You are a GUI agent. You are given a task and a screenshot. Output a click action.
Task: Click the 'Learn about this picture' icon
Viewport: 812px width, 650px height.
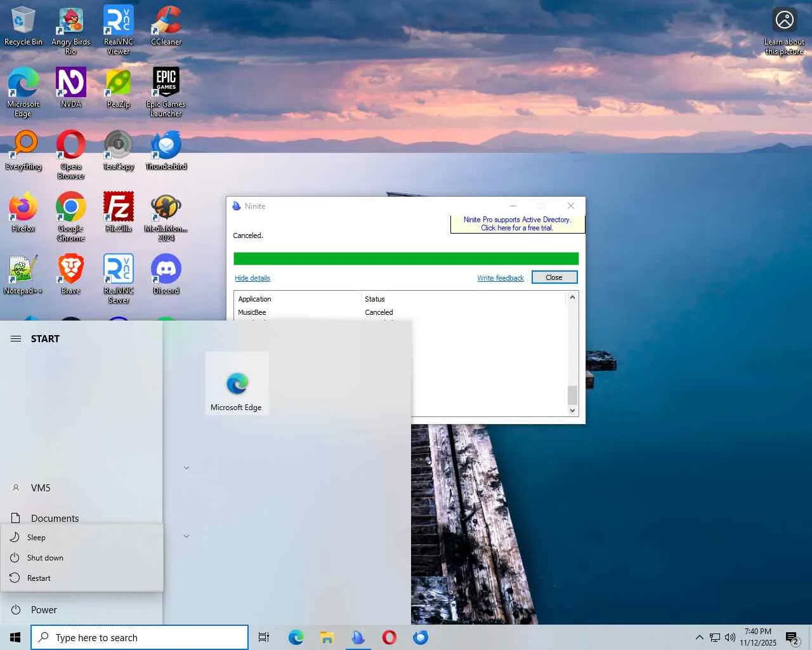point(785,31)
